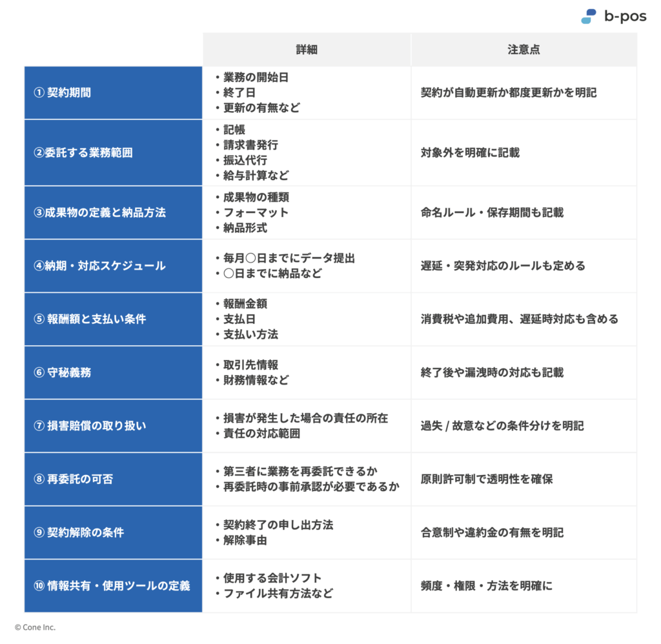This screenshot has height=644, width=661.
Task: Click the 終了後や漏洩時の対応も記載 note
Action: [492, 372]
